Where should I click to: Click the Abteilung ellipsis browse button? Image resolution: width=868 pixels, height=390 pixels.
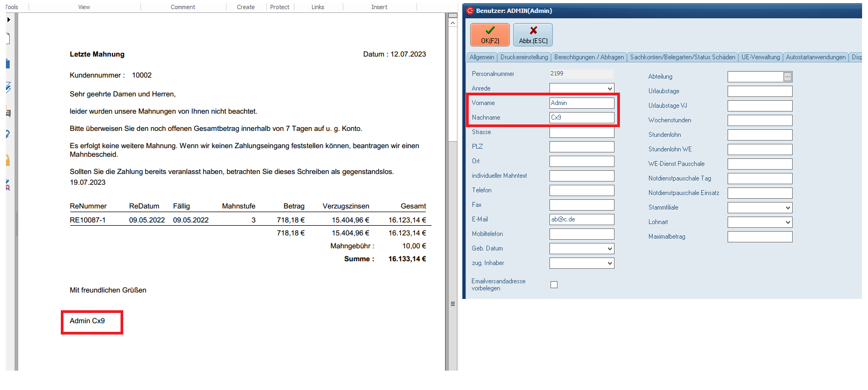787,77
